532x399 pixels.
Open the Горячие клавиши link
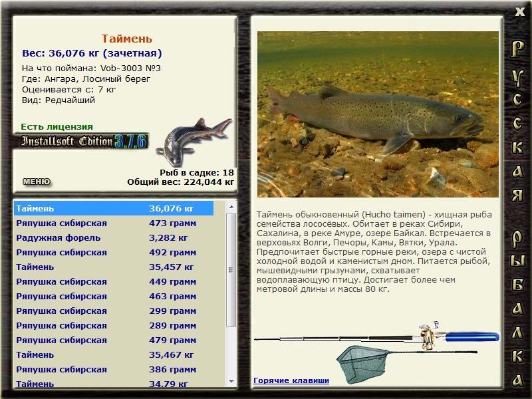tap(291, 380)
